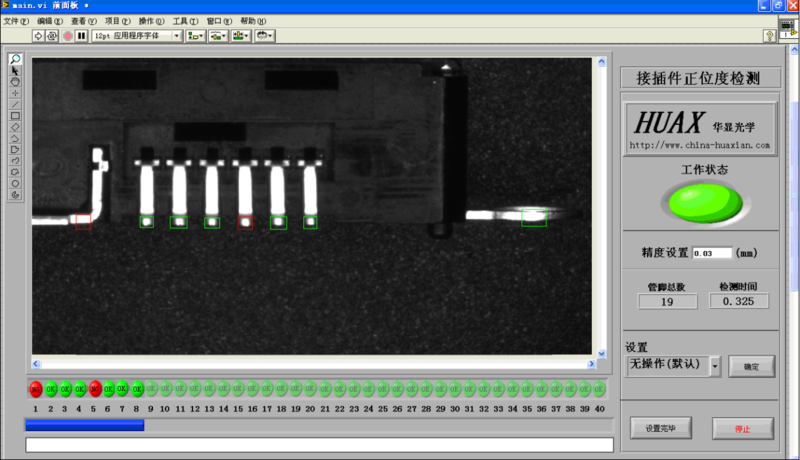Open the 文件 menu
The height and width of the screenshot is (460, 800).
pyautogui.click(x=16, y=20)
